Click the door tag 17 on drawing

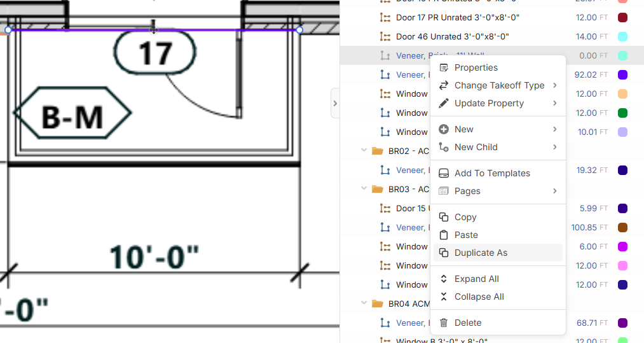click(x=155, y=53)
